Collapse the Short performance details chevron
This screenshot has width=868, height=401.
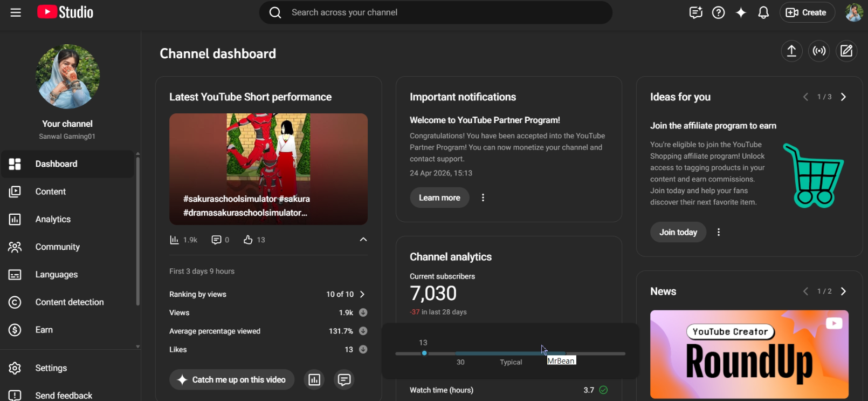click(x=363, y=240)
